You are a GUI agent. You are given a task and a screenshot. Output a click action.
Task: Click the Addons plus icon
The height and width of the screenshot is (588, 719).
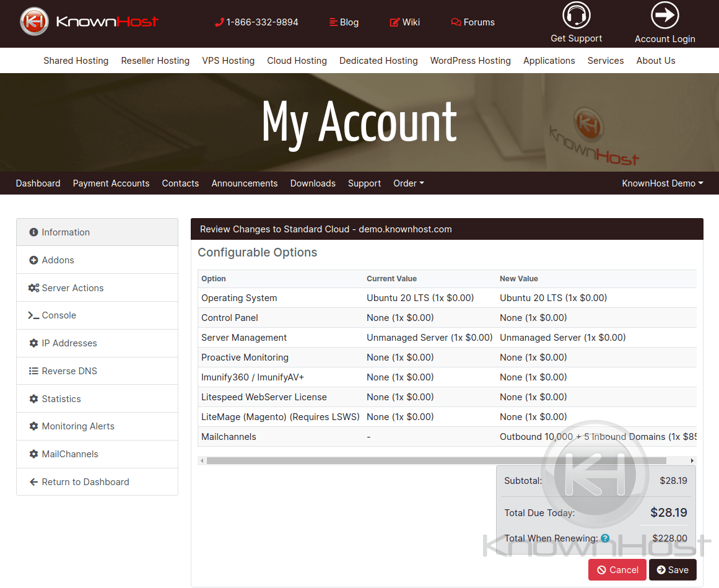[x=33, y=260]
